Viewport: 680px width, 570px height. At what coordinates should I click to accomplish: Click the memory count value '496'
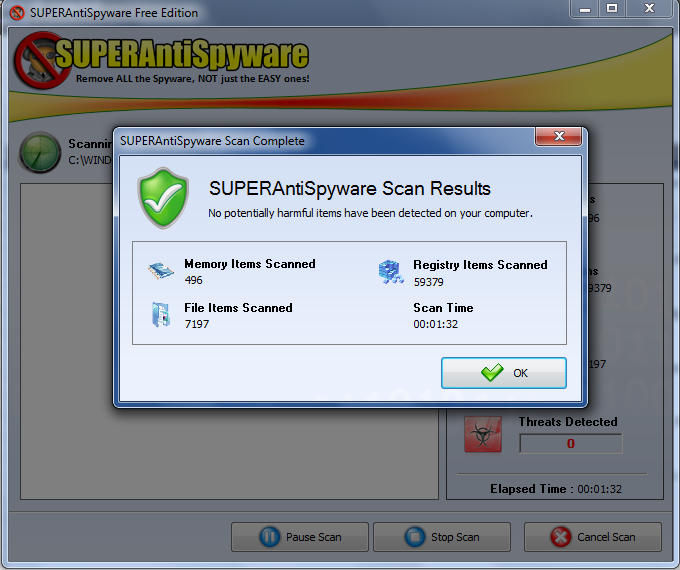193,280
